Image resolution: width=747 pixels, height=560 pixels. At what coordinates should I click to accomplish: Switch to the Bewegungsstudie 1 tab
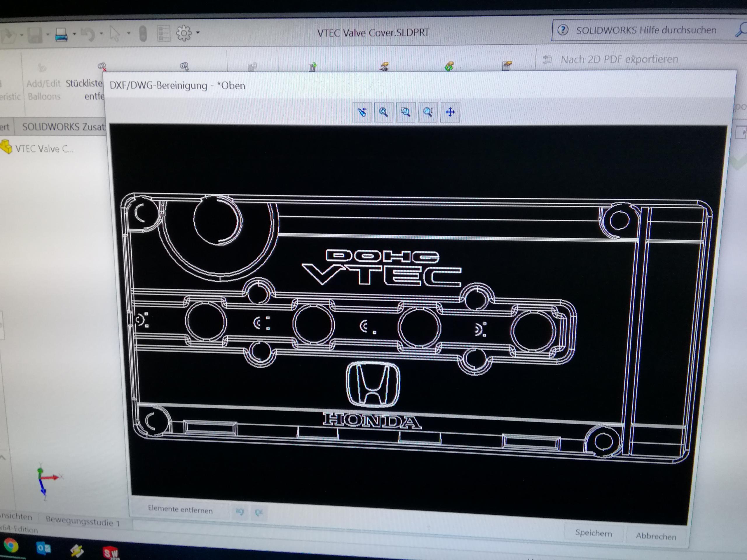(x=83, y=521)
